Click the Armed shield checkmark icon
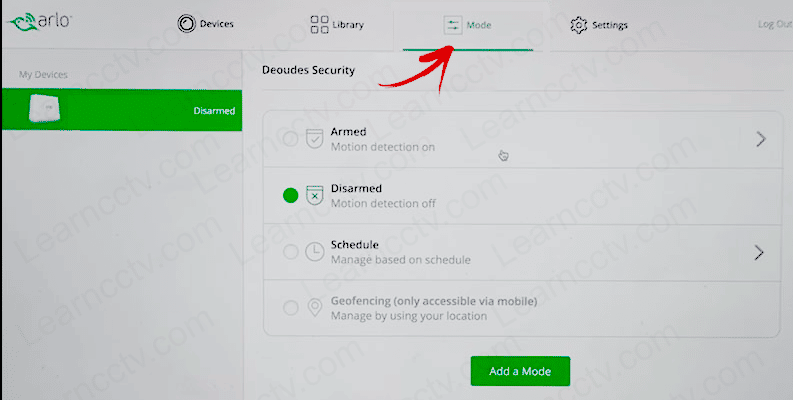 click(x=314, y=139)
